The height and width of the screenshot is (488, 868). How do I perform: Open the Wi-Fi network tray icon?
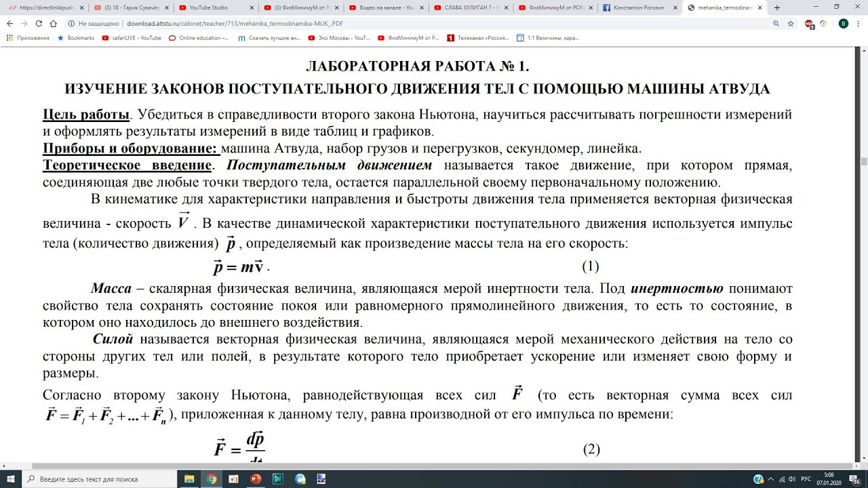tap(783, 479)
